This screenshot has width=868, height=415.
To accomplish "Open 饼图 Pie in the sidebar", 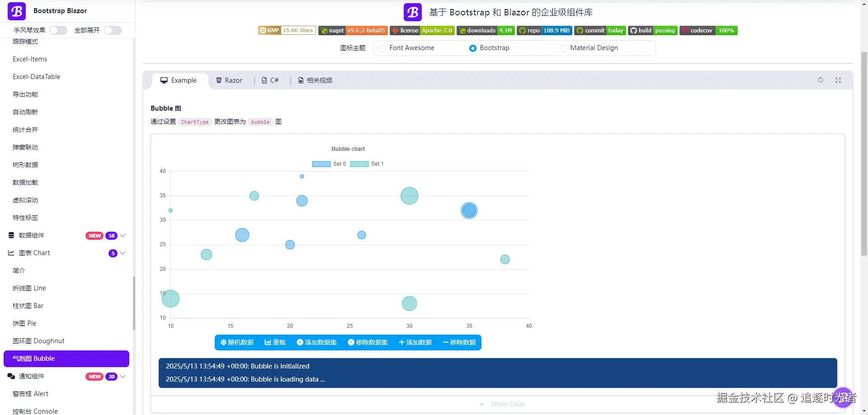I will 24,323.
